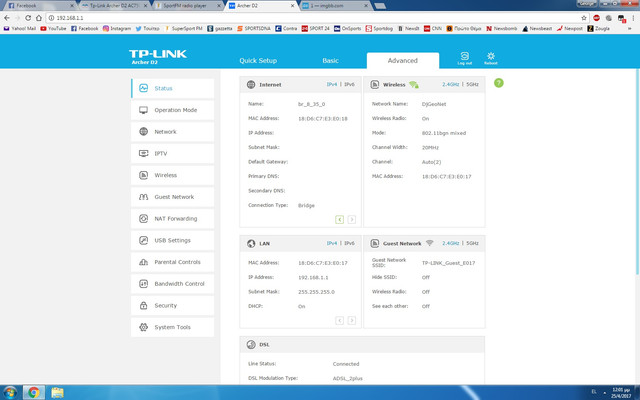This screenshot has height=400, width=640.
Task: Click the taskbar clock showing 25/4/2017
Action: (x=621, y=393)
